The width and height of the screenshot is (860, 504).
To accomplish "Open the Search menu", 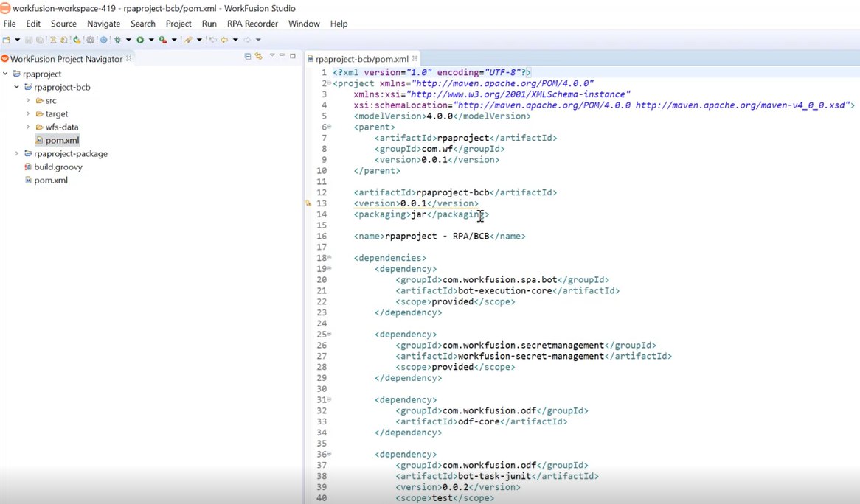I will pyautogui.click(x=143, y=24).
